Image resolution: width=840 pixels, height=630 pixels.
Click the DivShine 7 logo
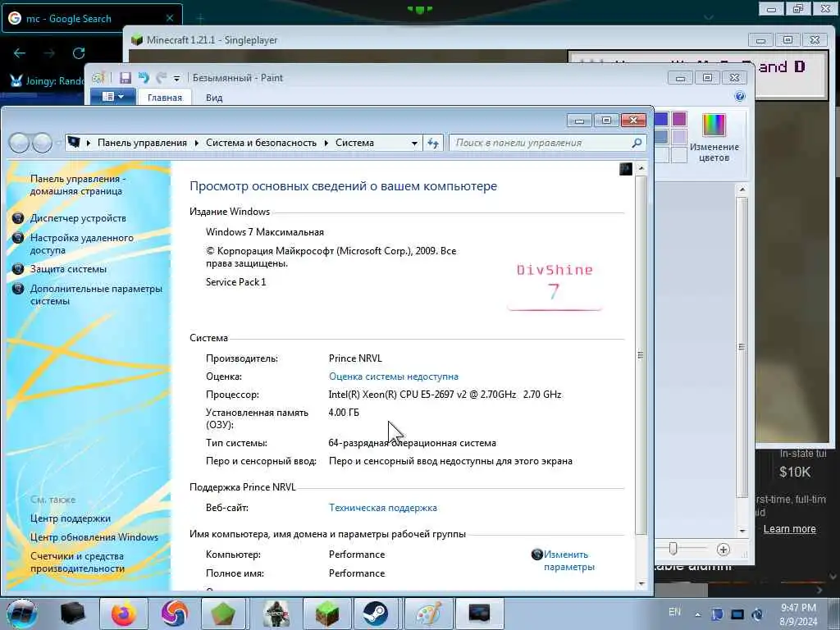click(555, 285)
